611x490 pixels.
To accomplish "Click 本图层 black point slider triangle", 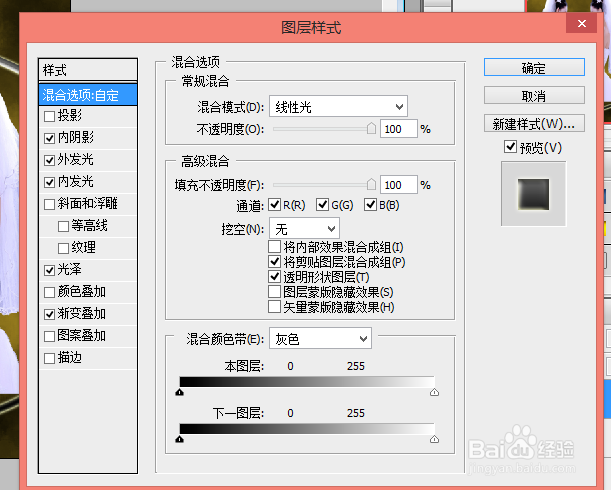I will pyautogui.click(x=180, y=392).
